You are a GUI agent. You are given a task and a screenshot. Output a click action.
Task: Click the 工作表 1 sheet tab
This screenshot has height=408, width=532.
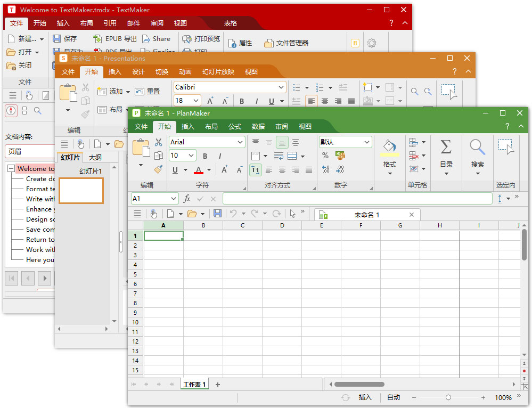point(195,384)
